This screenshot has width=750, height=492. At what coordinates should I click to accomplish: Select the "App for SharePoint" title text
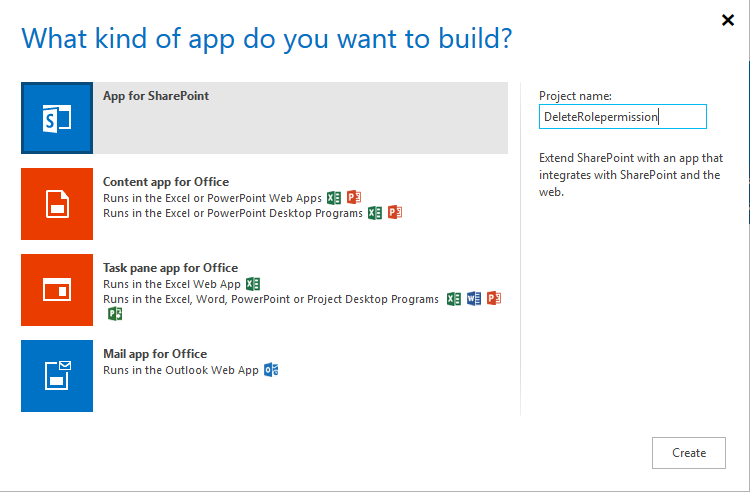point(156,96)
